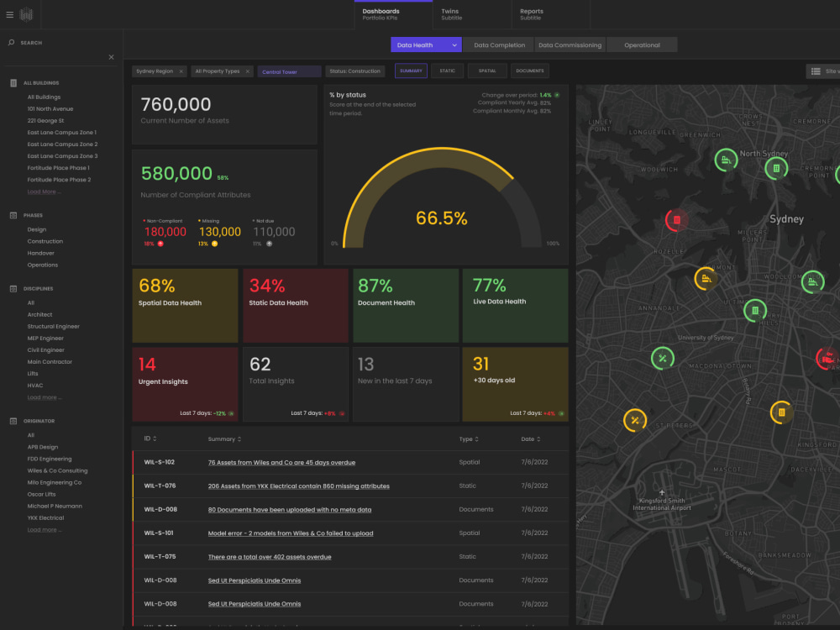Open the 76 Assets from Wiles overdue link

(281, 462)
